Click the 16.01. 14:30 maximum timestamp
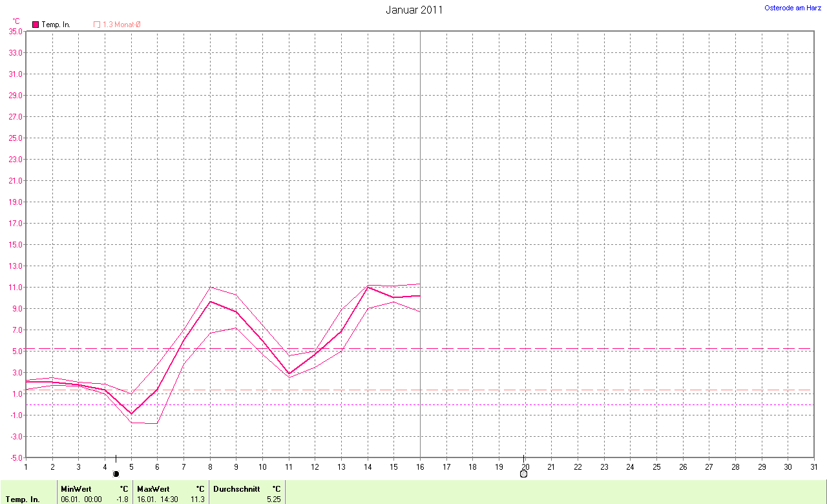The image size is (827, 504). click(x=158, y=499)
